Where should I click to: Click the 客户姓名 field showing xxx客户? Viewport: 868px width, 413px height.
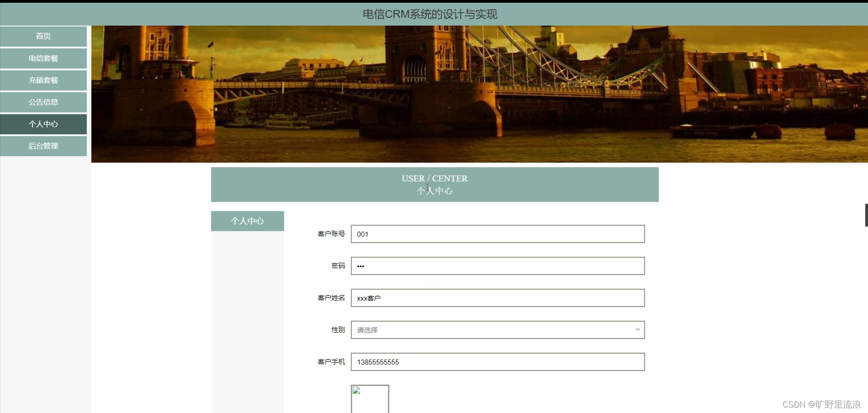tap(497, 298)
